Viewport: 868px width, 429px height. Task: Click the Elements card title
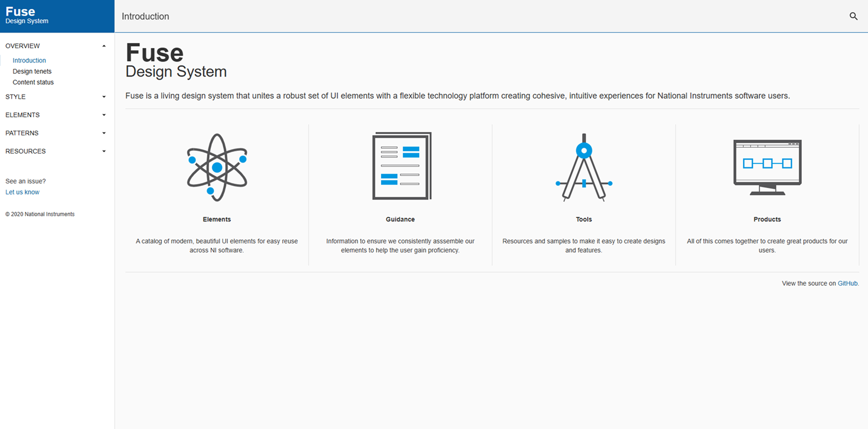click(x=217, y=220)
